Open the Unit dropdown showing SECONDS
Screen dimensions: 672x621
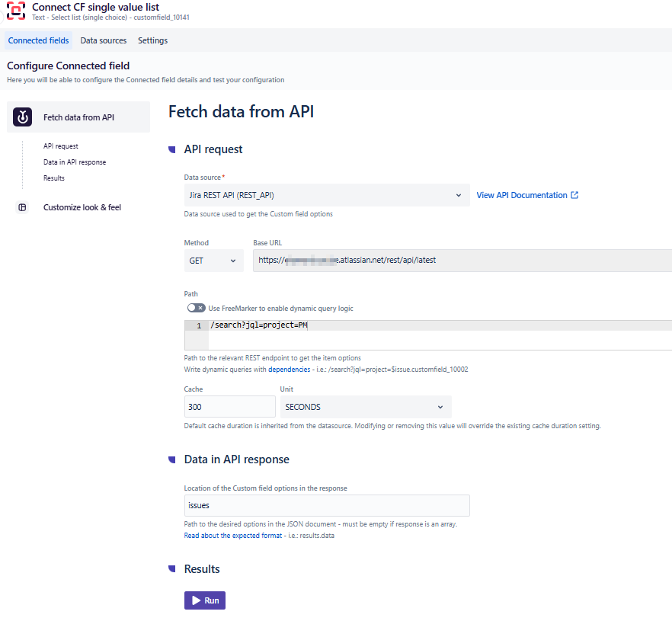point(365,406)
